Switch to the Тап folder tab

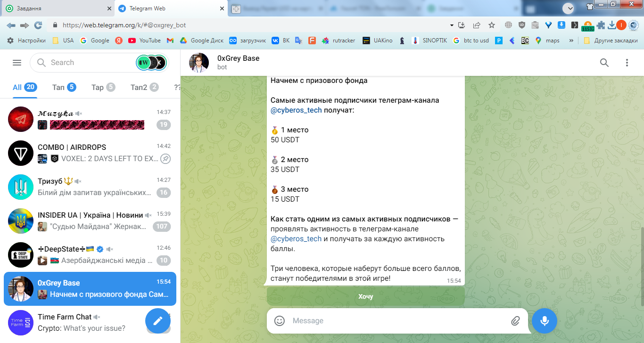(x=64, y=87)
